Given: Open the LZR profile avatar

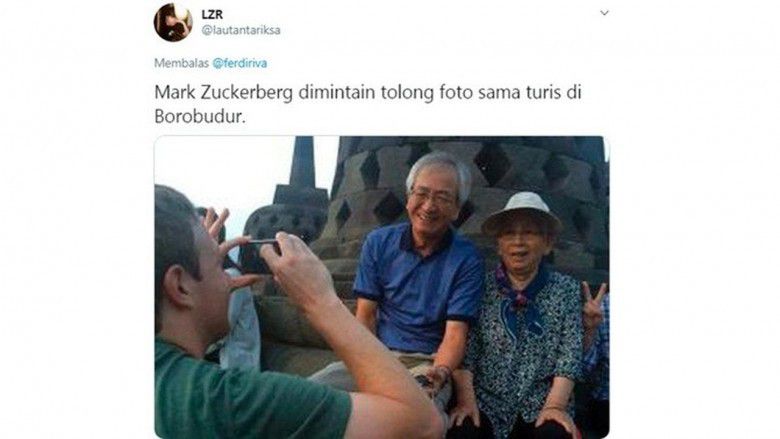Looking at the screenshot, I should click(x=173, y=22).
